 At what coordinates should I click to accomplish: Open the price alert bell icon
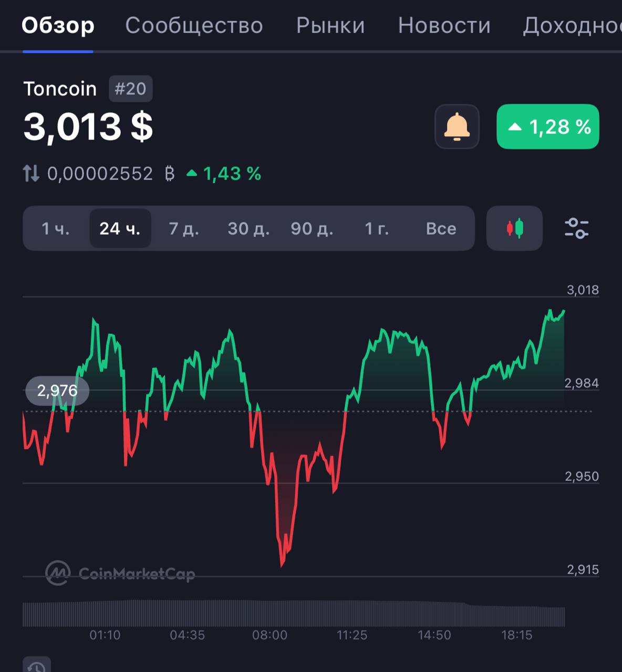point(457,127)
